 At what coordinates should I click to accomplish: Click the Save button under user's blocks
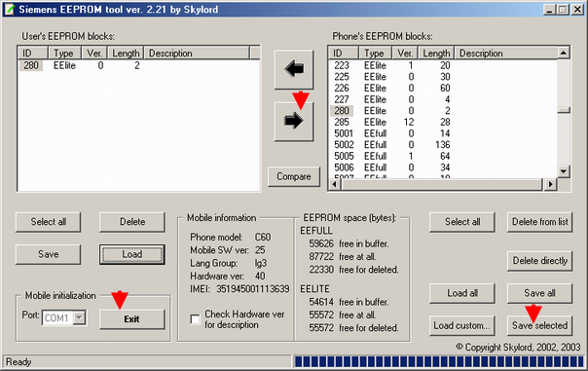pyautogui.click(x=49, y=254)
